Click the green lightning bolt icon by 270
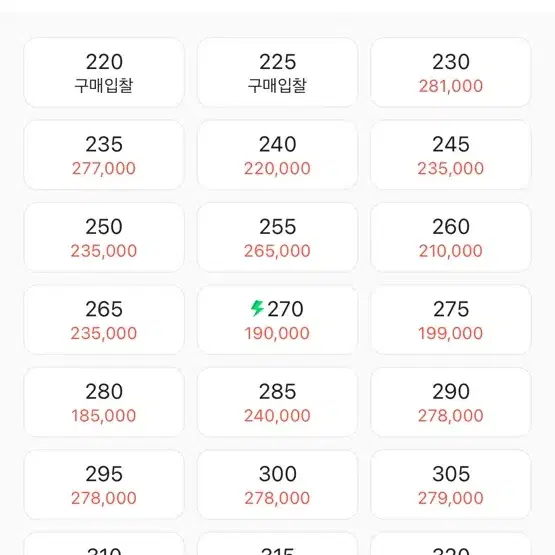555x555 pixels. click(257, 308)
